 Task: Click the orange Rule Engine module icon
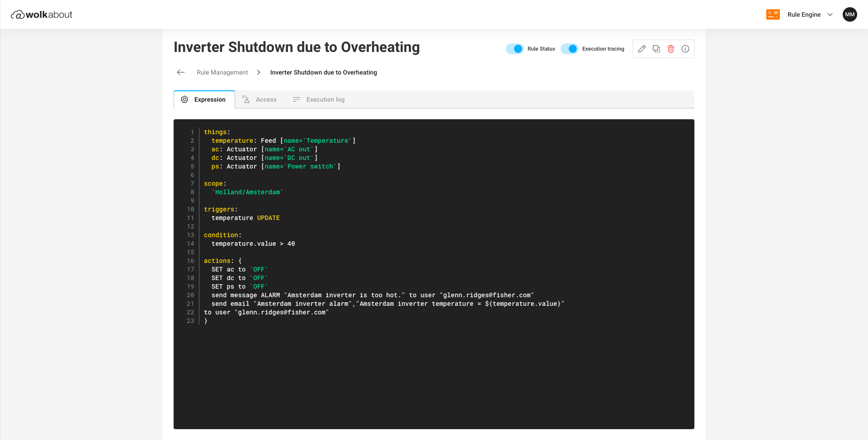click(773, 14)
